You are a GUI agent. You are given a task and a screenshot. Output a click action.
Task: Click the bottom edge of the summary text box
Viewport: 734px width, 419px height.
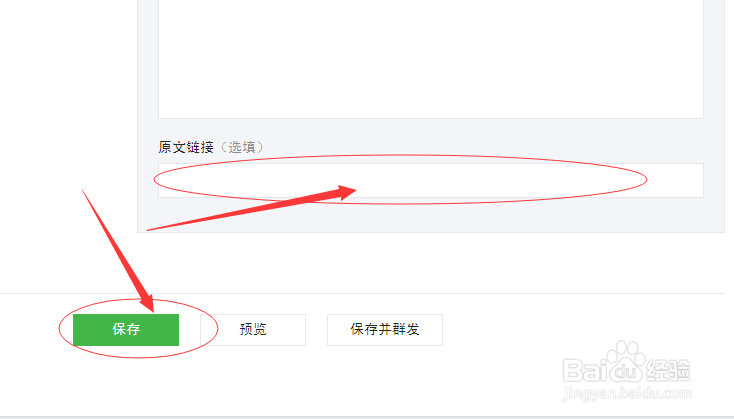(431, 118)
